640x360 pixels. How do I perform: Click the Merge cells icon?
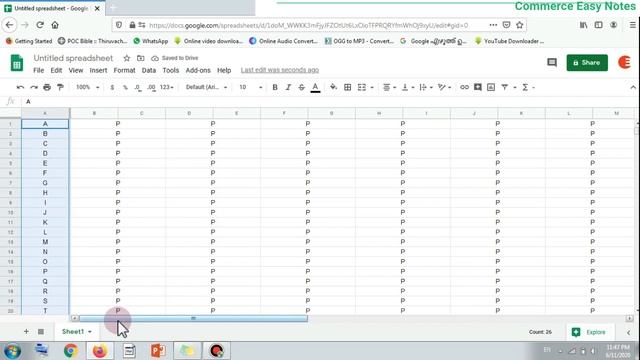(x=362, y=87)
